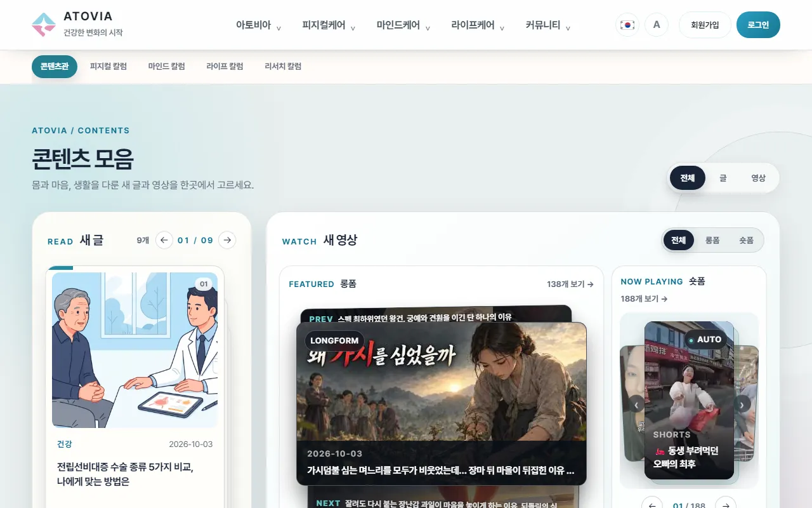Switch to 라이프 칼럼 tab
The height and width of the screenshot is (508, 812).
pos(225,67)
